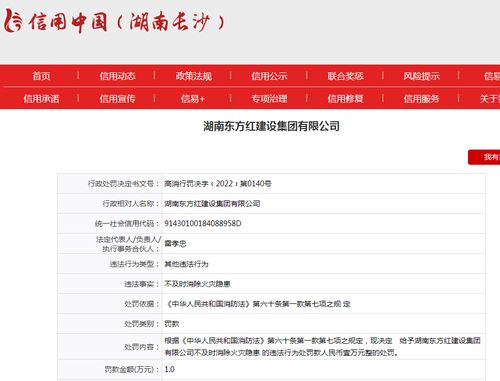Click the 行政处罚决定书文号 label

coord(123,184)
